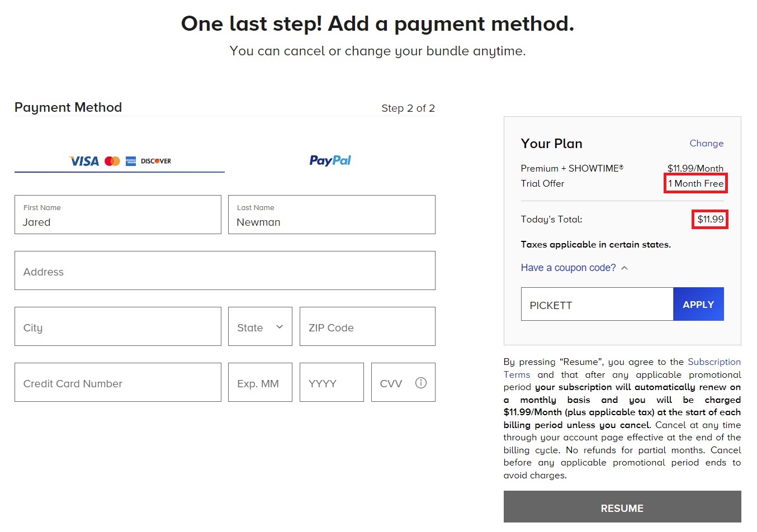The width and height of the screenshot is (757, 532).
Task: Click the Visa card logo
Action: pyautogui.click(x=84, y=161)
